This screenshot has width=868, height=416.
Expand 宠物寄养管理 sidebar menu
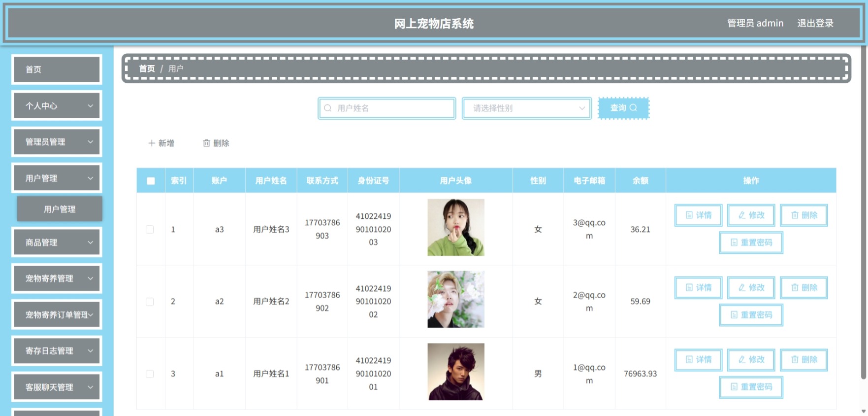click(x=57, y=278)
